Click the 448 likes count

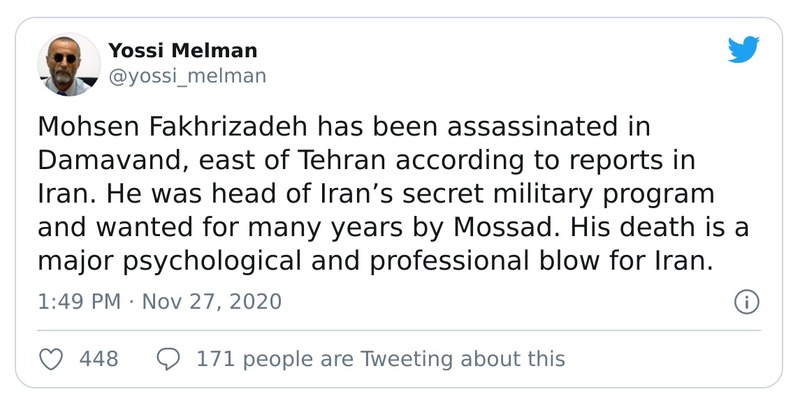(x=100, y=358)
